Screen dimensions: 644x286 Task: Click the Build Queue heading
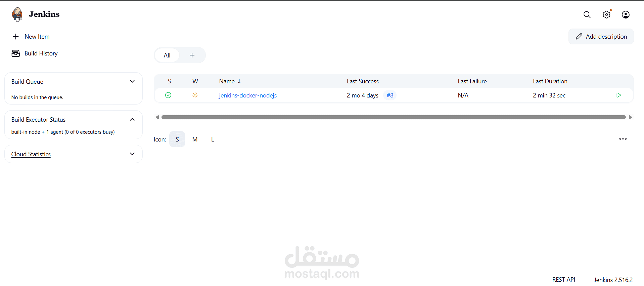pyautogui.click(x=27, y=82)
